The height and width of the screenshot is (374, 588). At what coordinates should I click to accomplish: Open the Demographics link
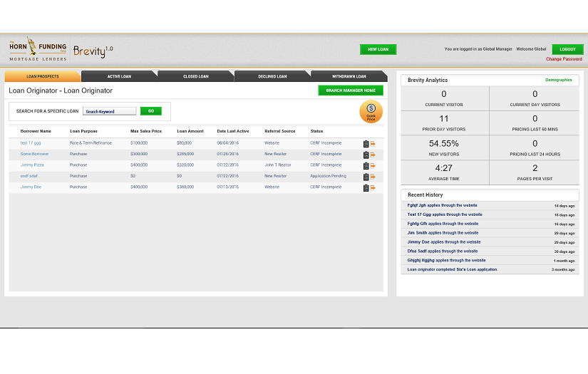tap(558, 80)
